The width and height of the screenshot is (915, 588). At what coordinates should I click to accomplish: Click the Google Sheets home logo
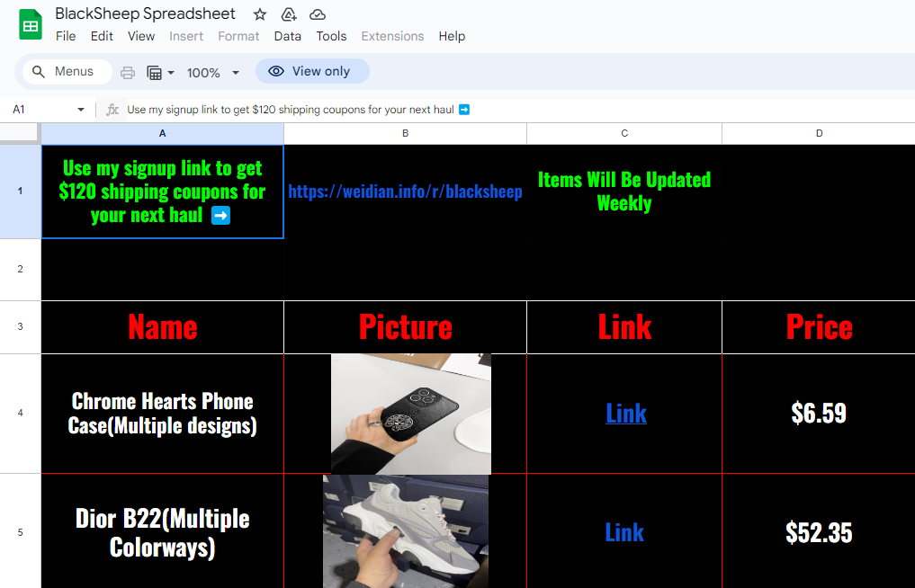pyautogui.click(x=31, y=24)
